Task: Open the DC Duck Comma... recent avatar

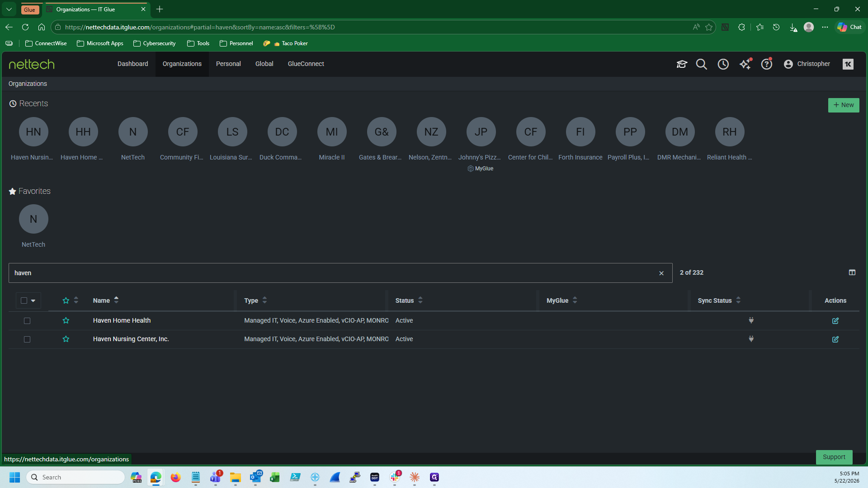Action: coord(282,132)
